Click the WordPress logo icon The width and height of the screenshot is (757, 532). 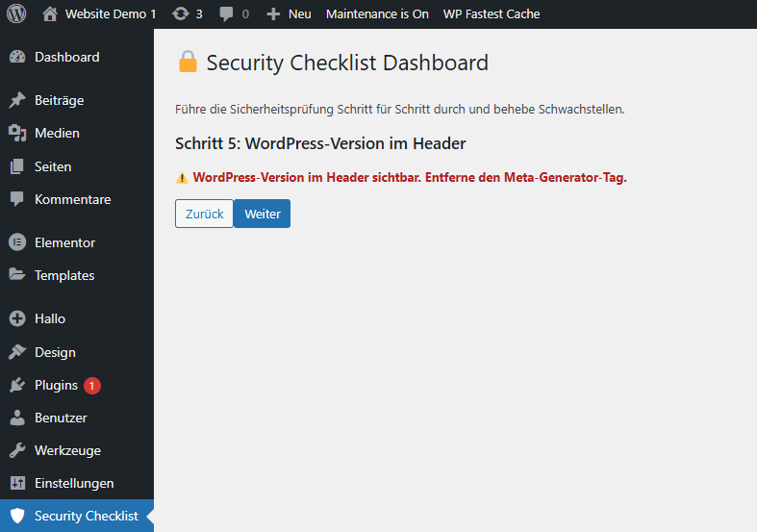[x=16, y=14]
